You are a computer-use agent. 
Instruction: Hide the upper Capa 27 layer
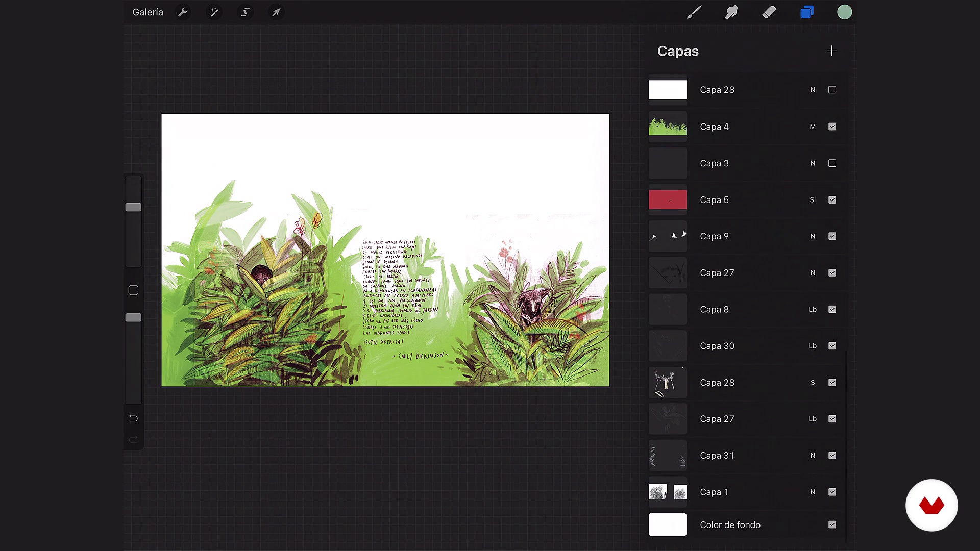pos(832,273)
